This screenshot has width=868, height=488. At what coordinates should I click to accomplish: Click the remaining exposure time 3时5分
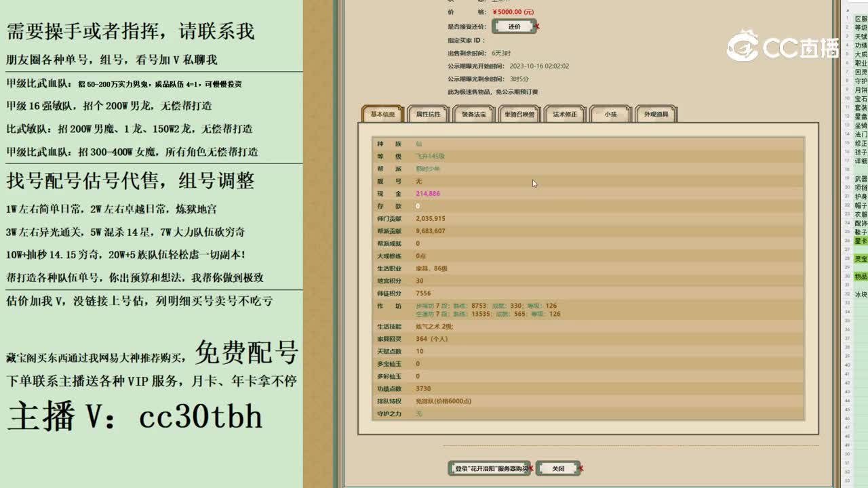pyautogui.click(x=519, y=79)
